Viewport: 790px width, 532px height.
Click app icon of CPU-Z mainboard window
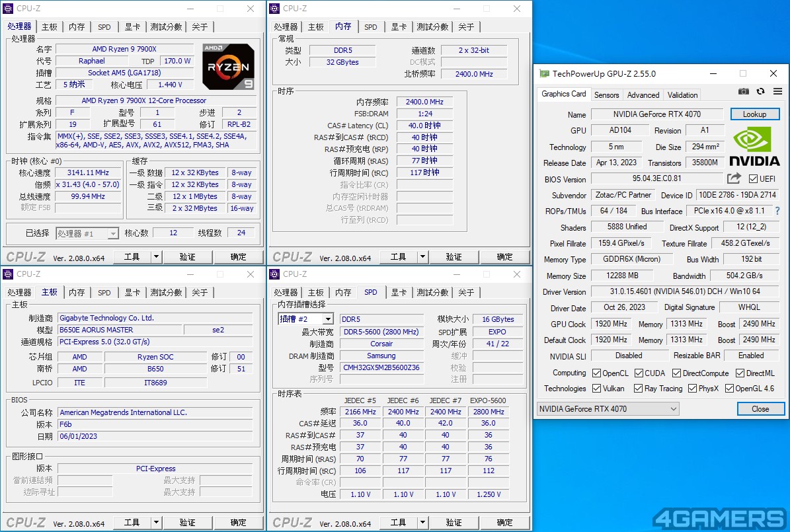[8, 274]
